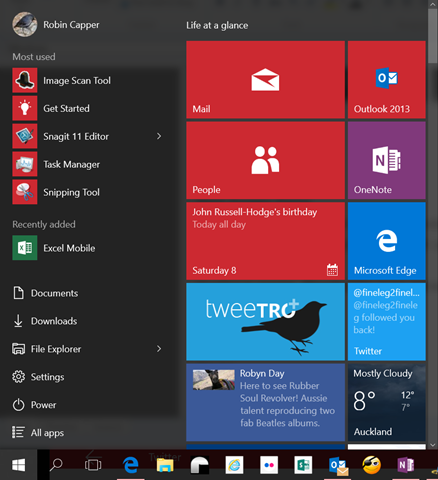Screen dimensions: 438x480
Task: Click the Mostly Cloudy weather text
Action: 383,373
